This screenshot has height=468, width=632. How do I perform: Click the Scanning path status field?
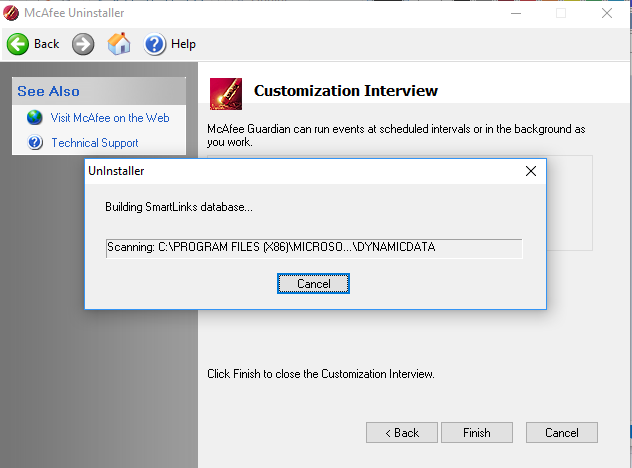click(314, 248)
